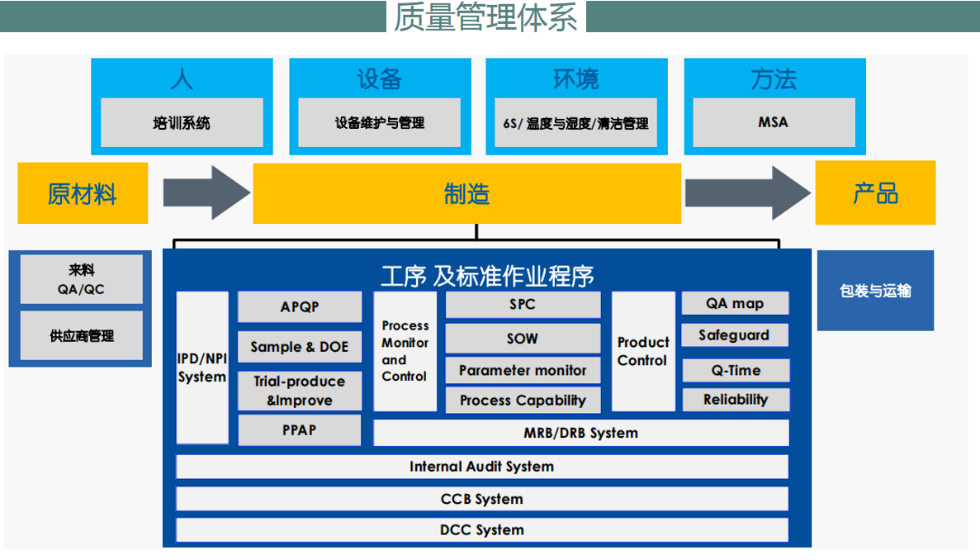This screenshot has width=980, height=560.
Task: Select the CCB System bar
Action: 482,499
